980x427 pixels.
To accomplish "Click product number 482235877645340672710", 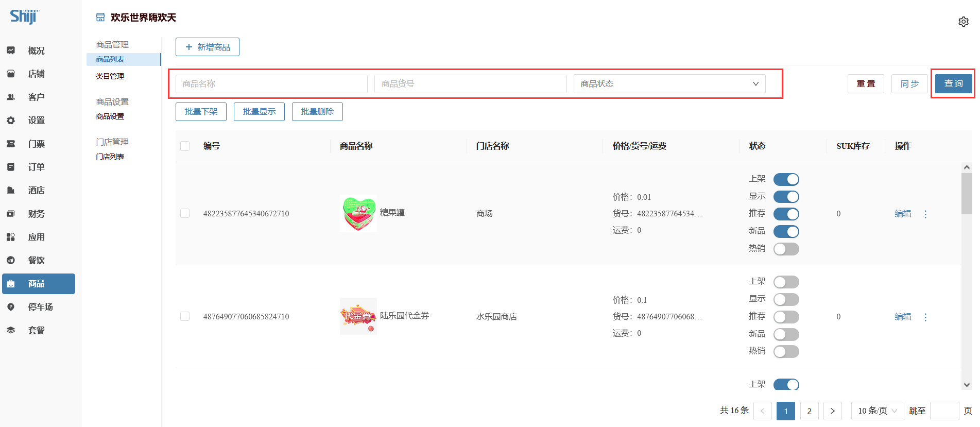I will tap(246, 214).
